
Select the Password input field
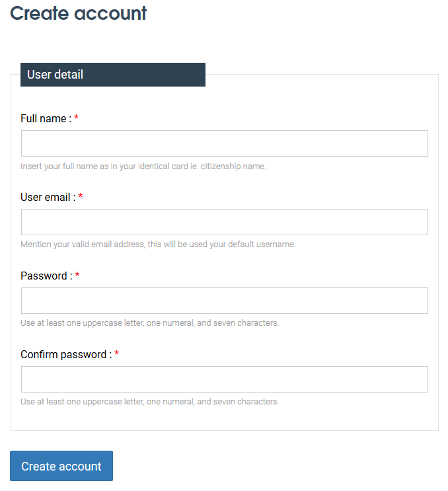[x=225, y=301]
